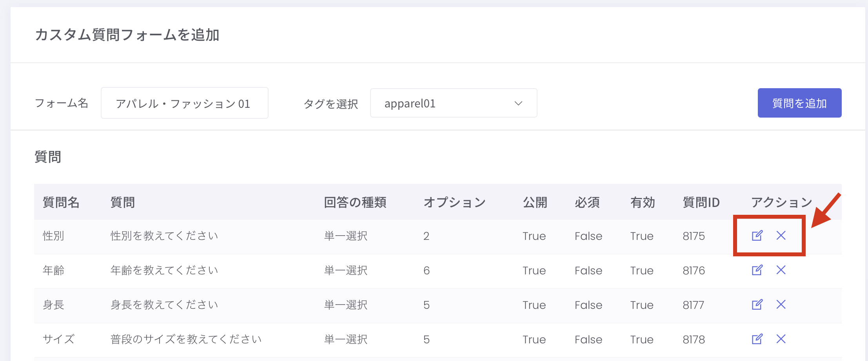Edit the 年齢 question

[757, 270]
